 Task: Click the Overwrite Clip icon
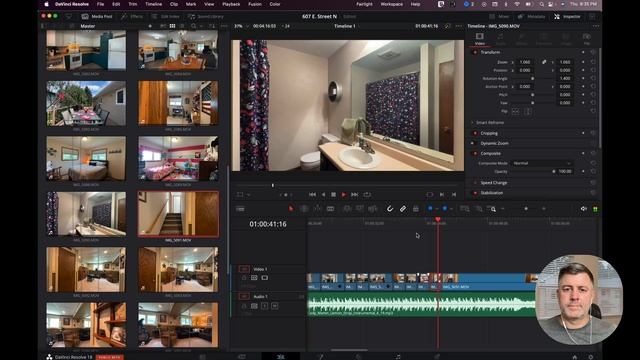(360, 209)
